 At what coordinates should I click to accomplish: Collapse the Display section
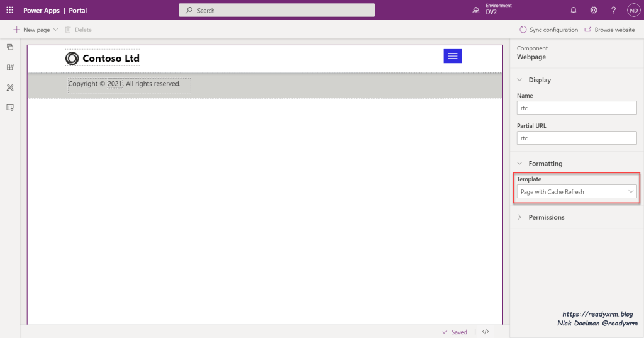pyautogui.click(x=520, y=80)
